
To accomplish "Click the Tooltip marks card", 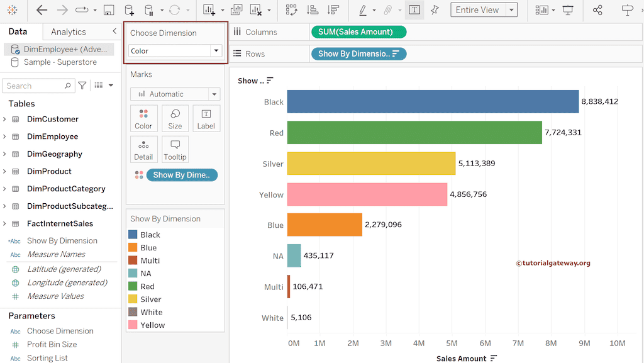I will tap(175, 150).
